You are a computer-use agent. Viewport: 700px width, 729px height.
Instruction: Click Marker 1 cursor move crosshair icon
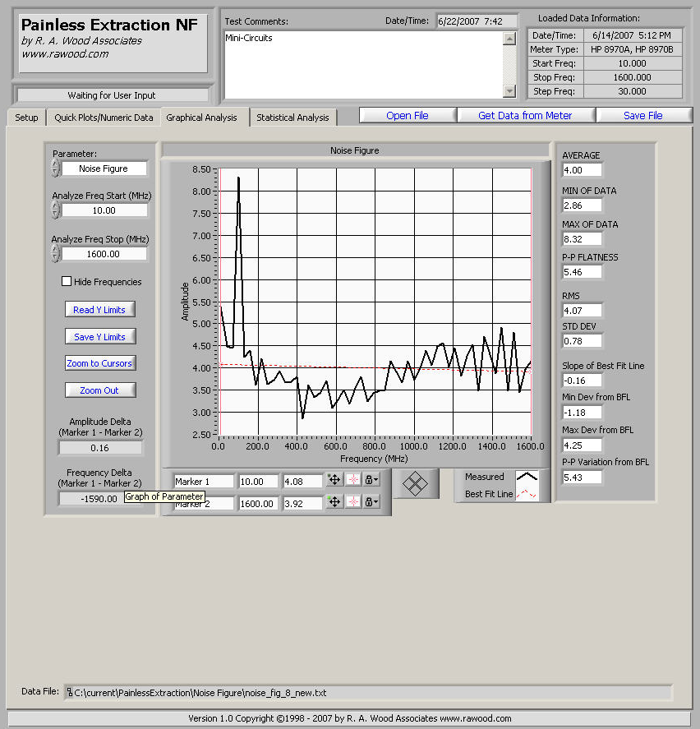point(334,480)
